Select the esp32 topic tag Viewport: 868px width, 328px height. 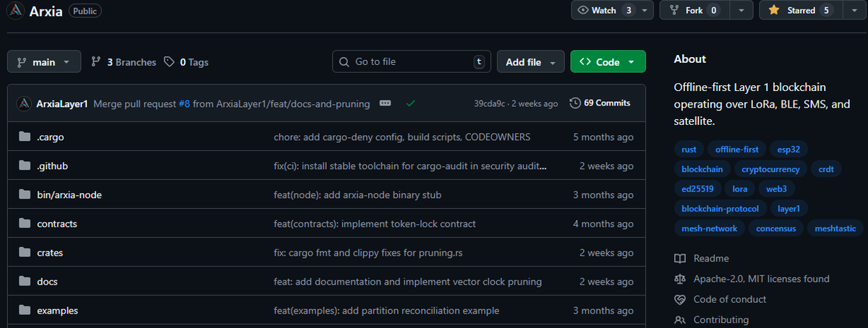pyautogui.click(x=788, y=150)
